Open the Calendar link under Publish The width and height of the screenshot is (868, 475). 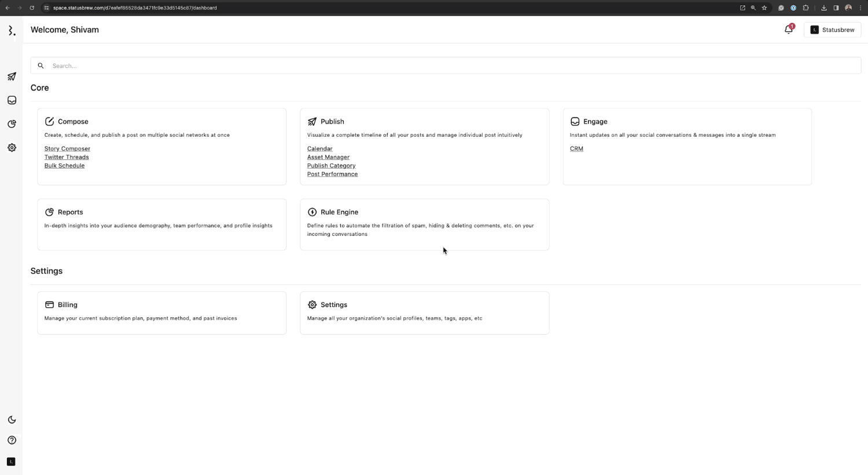coord(319,149)
